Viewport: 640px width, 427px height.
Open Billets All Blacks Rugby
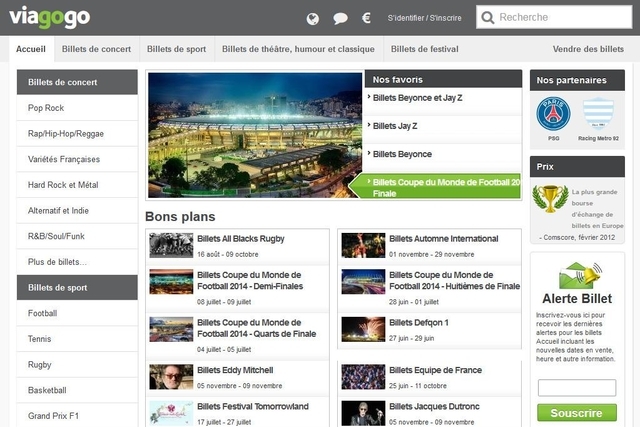(241, 239)
